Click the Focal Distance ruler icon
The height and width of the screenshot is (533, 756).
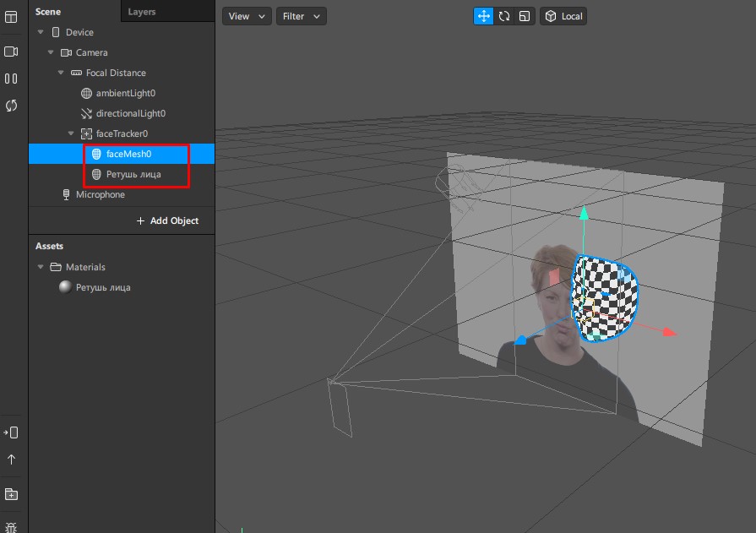[76, 73]
